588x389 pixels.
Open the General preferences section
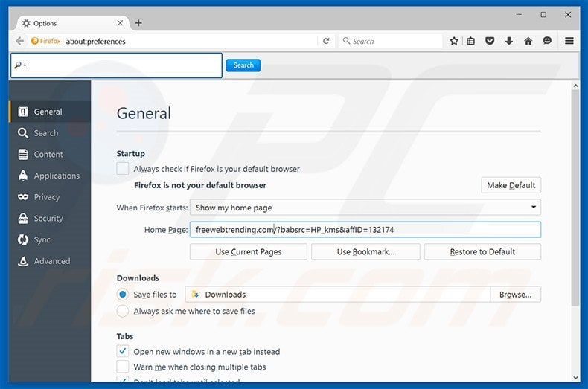[x=50, y=112]
